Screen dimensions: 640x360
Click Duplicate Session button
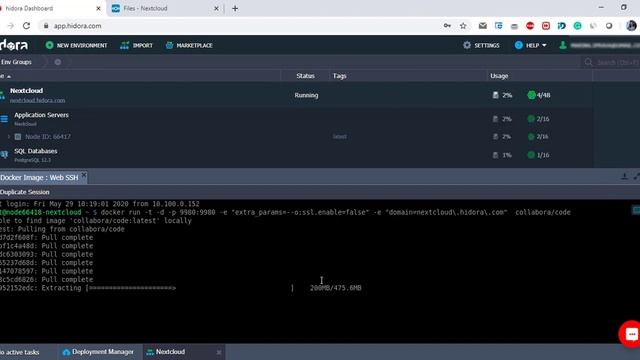coord(25,192)
